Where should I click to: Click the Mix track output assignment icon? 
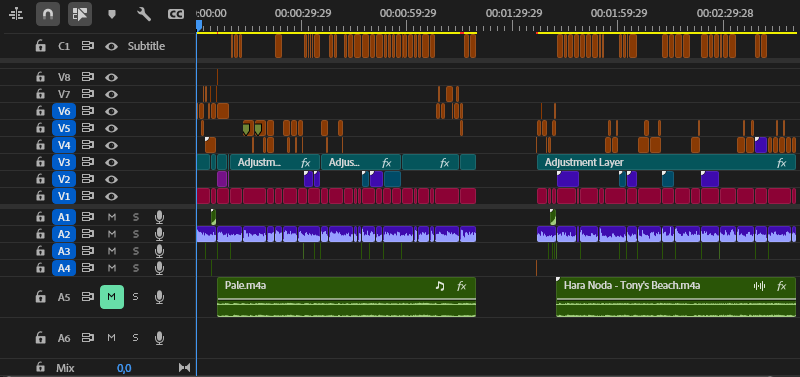[x=184, y=367]
